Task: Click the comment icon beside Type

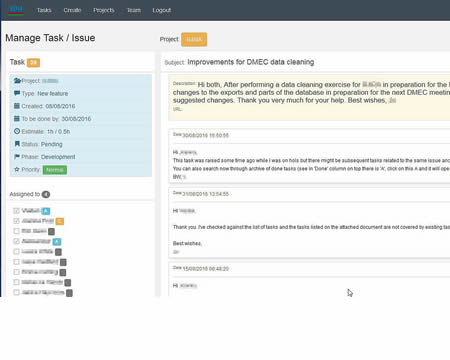Action: [17, 93]
